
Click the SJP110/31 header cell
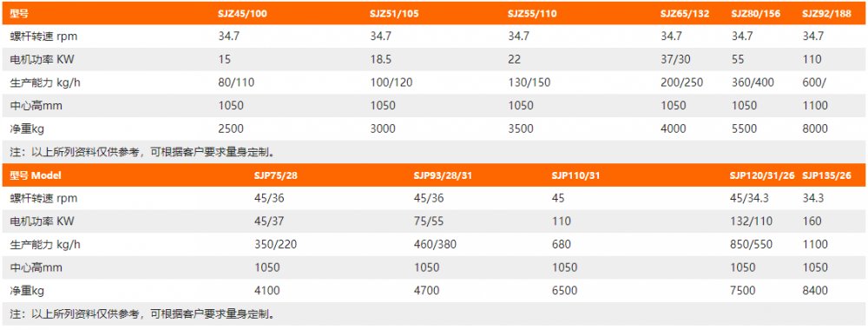point(575,175)
